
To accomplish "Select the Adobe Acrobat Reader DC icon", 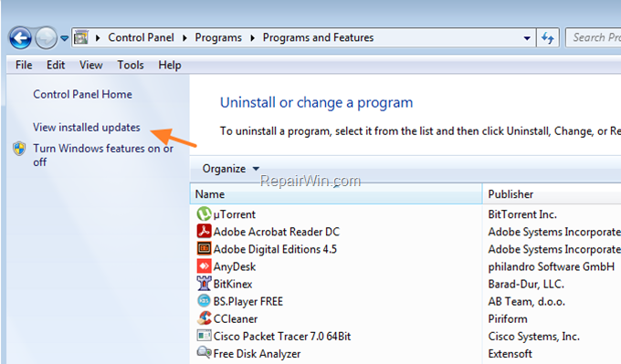I will pyautogui.click(x=204, y=231).
